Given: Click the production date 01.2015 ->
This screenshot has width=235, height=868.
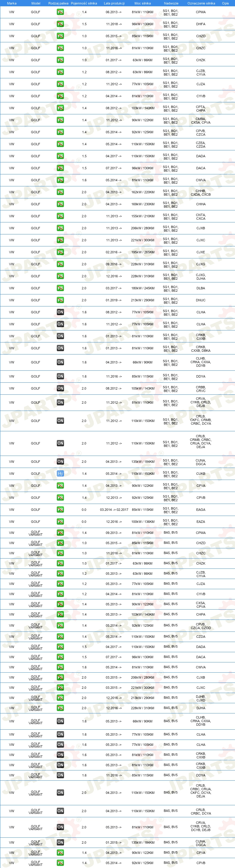Looking at the screenshot, I should tap(114, 843).
